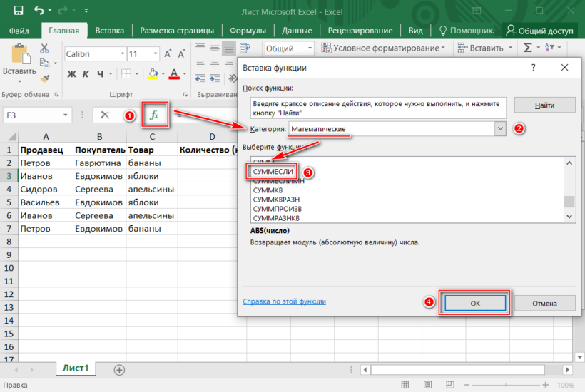Toggle Underline formatting (Ч)
585x392 pixels.
click(x=101, y=74)
